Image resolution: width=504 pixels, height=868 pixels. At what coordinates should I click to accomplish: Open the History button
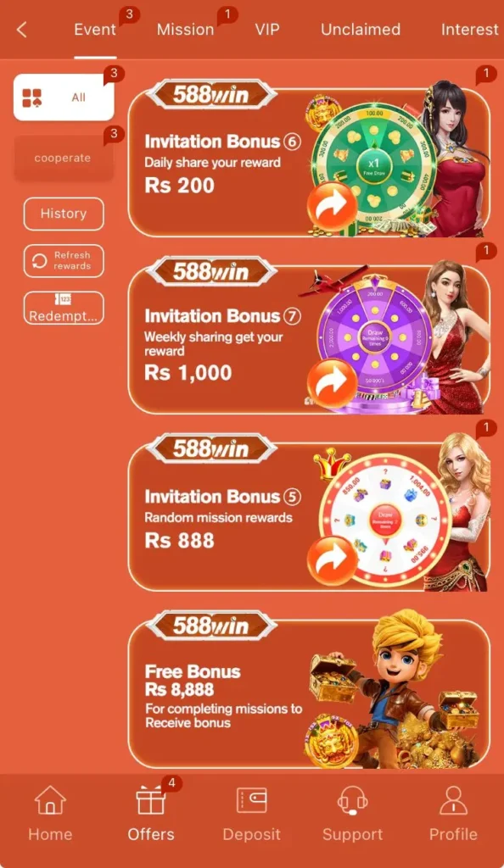pos(64,214)
